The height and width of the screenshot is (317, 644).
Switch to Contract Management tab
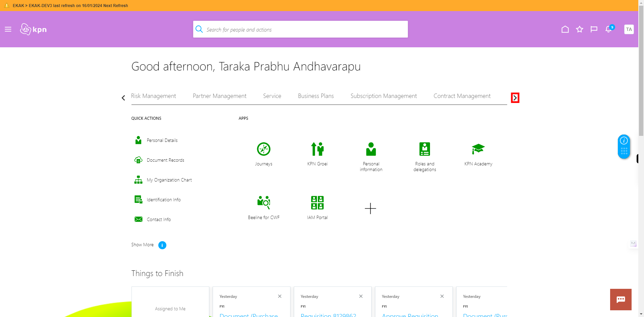coord(462,96)
